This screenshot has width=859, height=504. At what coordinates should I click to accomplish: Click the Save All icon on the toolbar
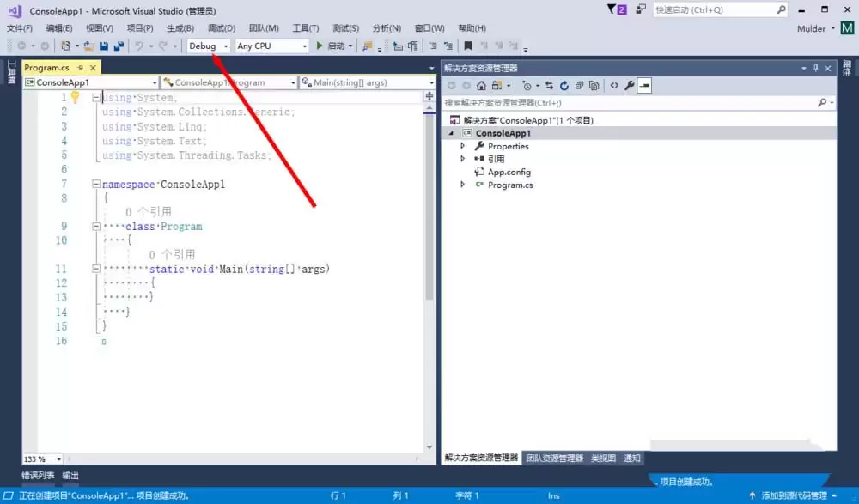(x=119, y=45)
